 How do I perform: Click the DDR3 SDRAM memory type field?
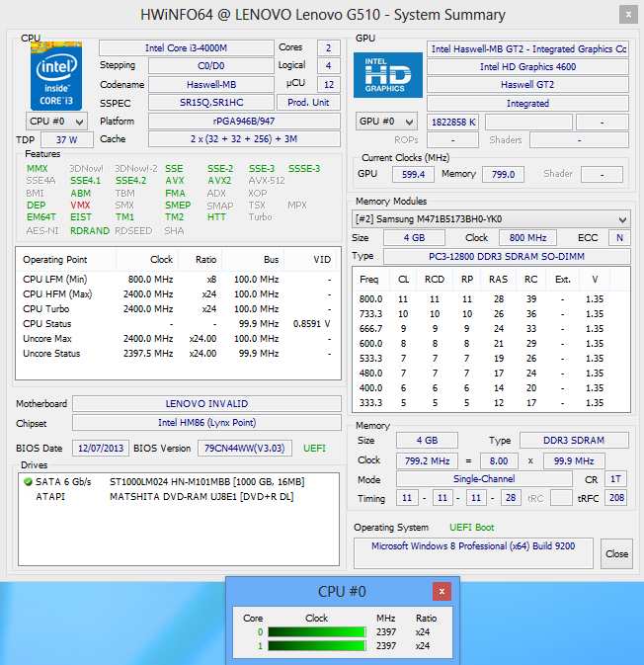574,441
